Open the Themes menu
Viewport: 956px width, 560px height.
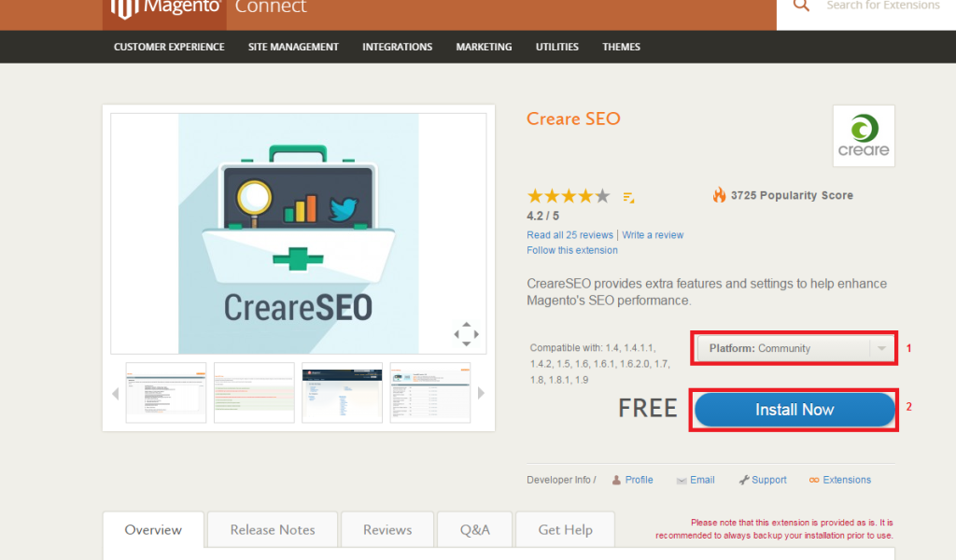(621, 47)
